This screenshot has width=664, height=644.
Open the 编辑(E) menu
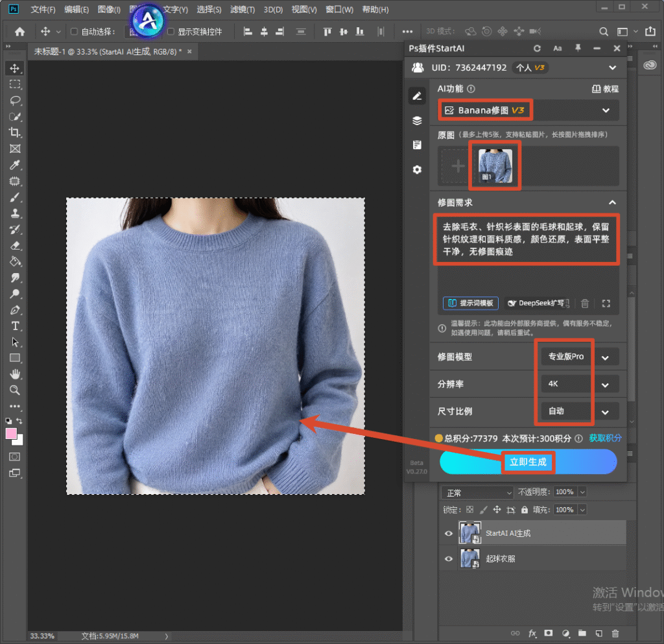pos(77,9)
